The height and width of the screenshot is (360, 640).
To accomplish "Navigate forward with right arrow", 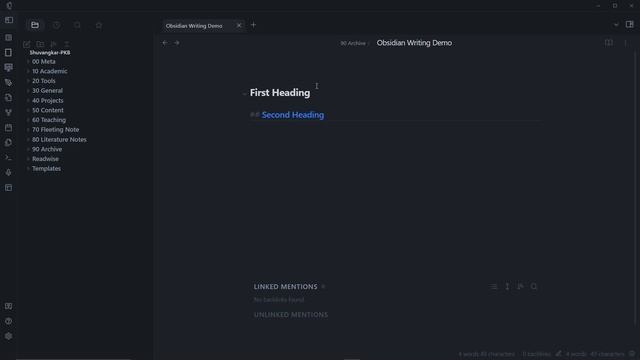I will click(177, 43).
